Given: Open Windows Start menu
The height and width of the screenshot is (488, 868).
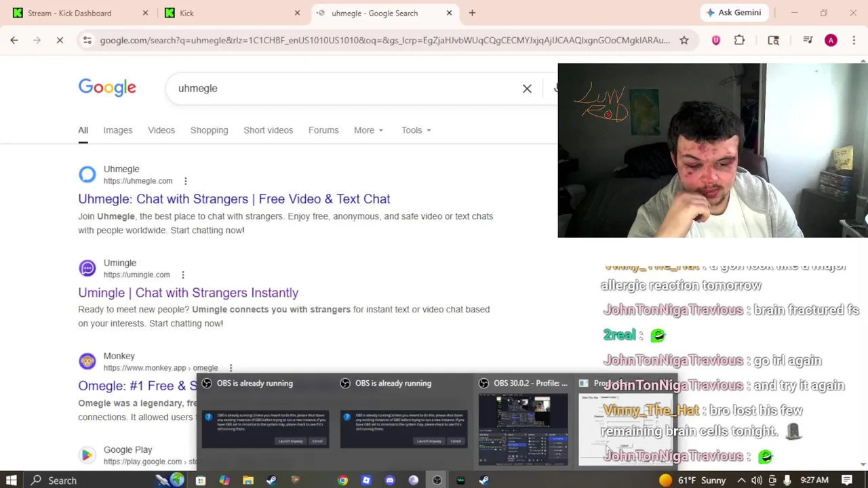Looking at the screenshot, I should (12, 481).
